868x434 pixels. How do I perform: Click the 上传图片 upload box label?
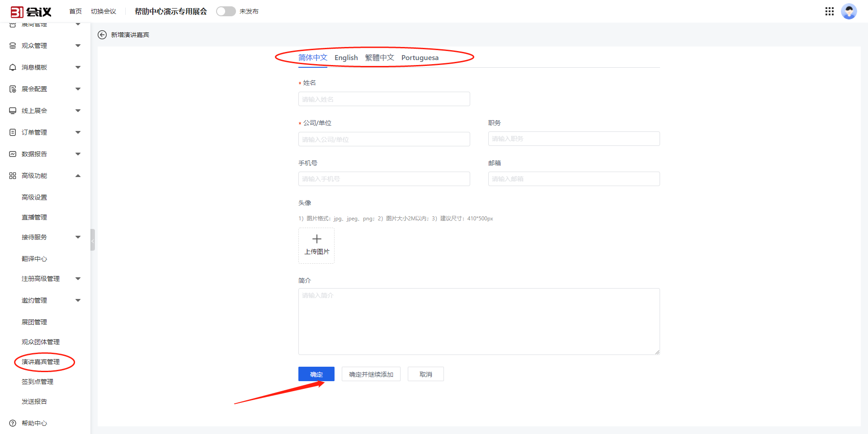click(x=317, y=252)
